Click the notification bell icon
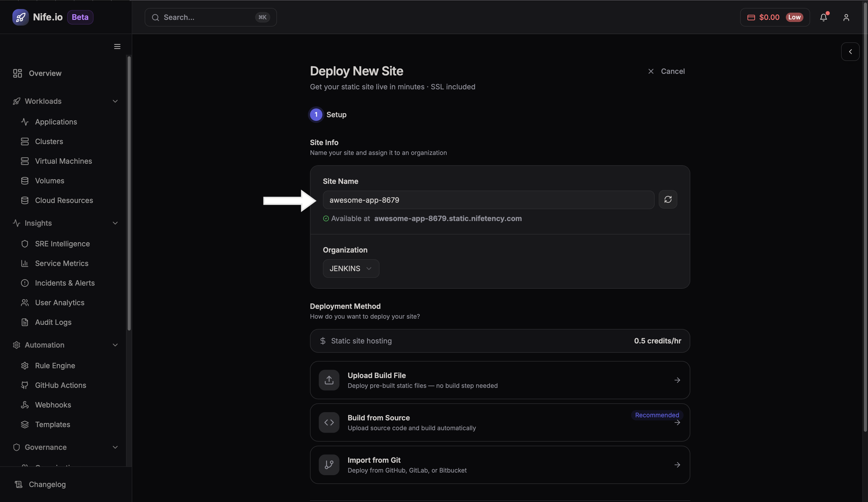The width and height of the screenshot is (868, 502). (824, 17)
